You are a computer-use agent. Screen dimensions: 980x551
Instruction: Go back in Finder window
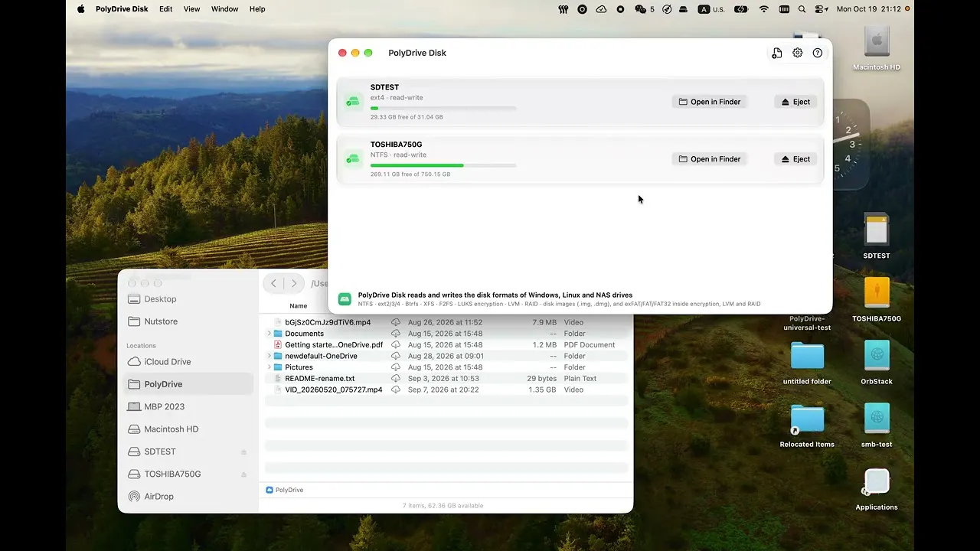click(274, 283)
